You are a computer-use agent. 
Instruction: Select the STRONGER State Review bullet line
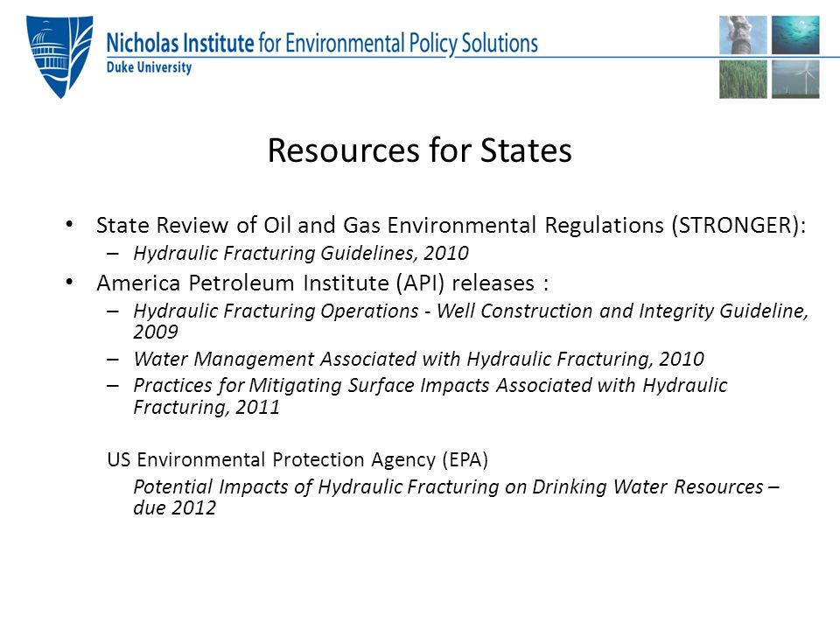[x=451, y=225]
